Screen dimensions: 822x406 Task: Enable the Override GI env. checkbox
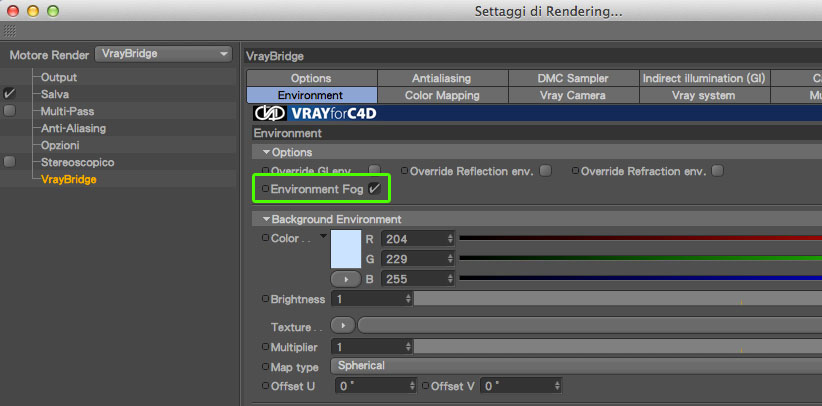point(374,170)
